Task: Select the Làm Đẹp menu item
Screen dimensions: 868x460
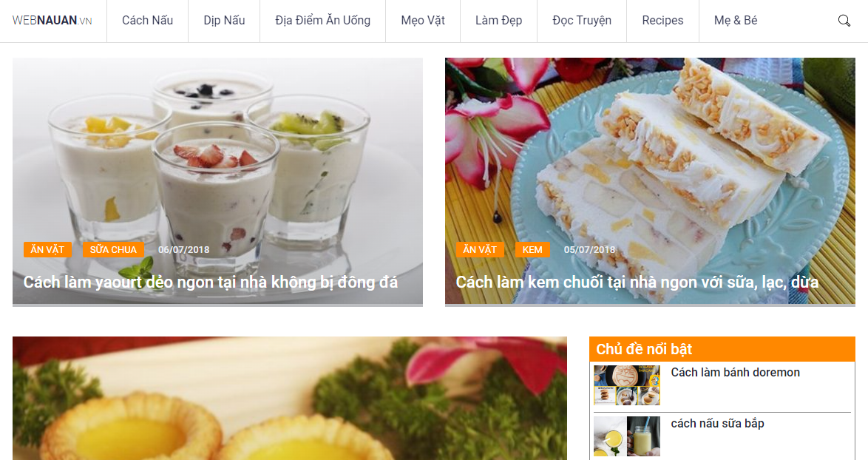Action: (498, 21)
